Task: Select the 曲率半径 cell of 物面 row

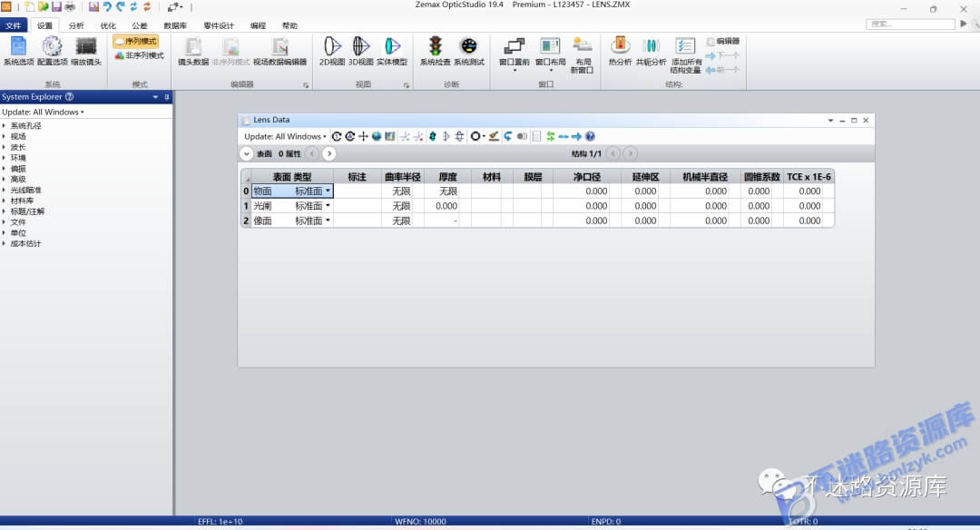Action: [401, 191]
